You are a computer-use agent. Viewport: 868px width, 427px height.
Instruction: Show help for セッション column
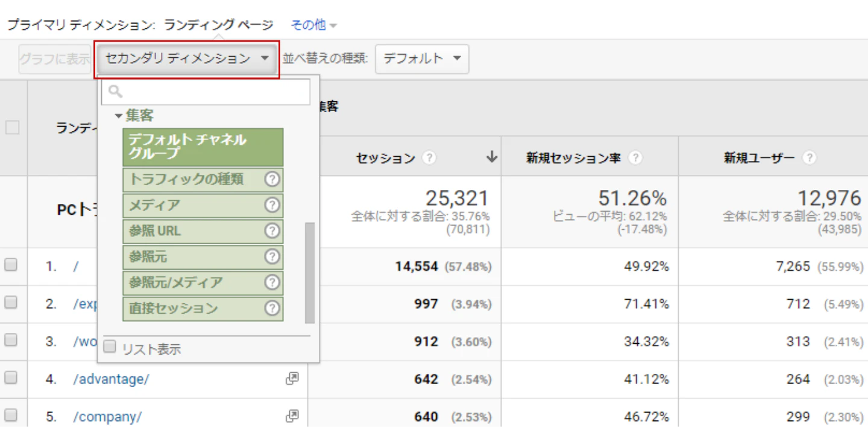pos(429,158)
